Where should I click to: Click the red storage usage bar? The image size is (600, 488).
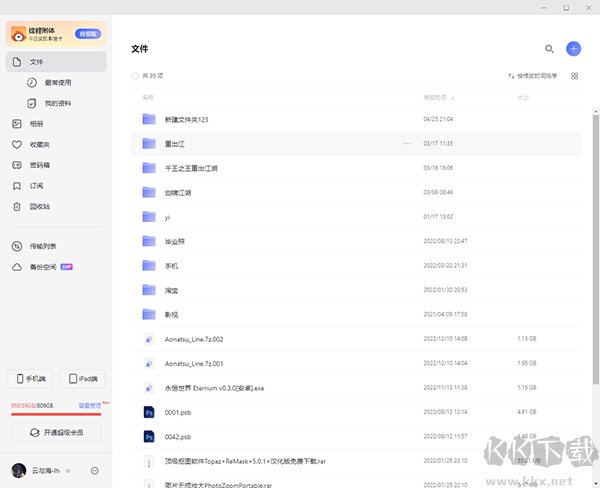click(55, 413)
